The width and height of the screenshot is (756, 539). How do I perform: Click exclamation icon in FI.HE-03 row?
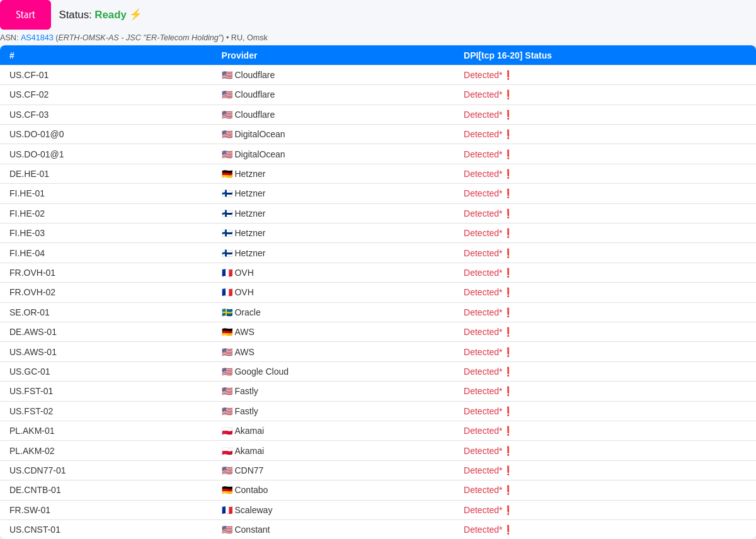coord(508,233)
